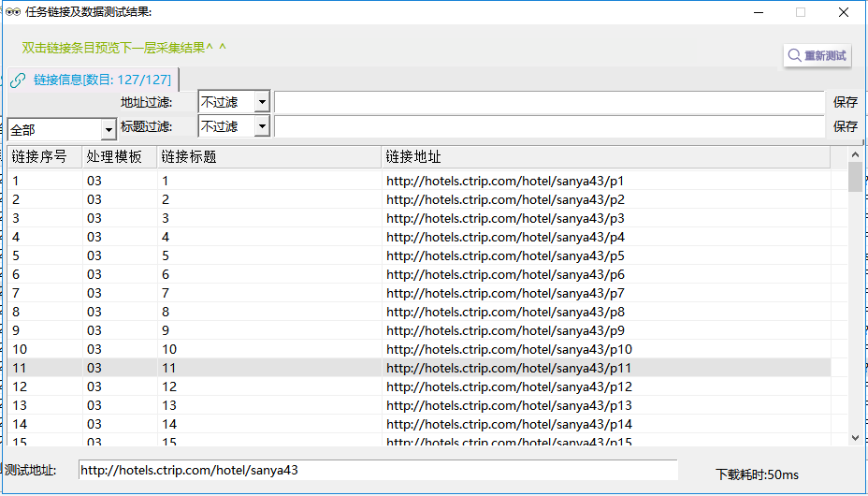Sort by the 处理模板 column header
Viewport: 868px width, 496px height.
(x=120, y=157)
